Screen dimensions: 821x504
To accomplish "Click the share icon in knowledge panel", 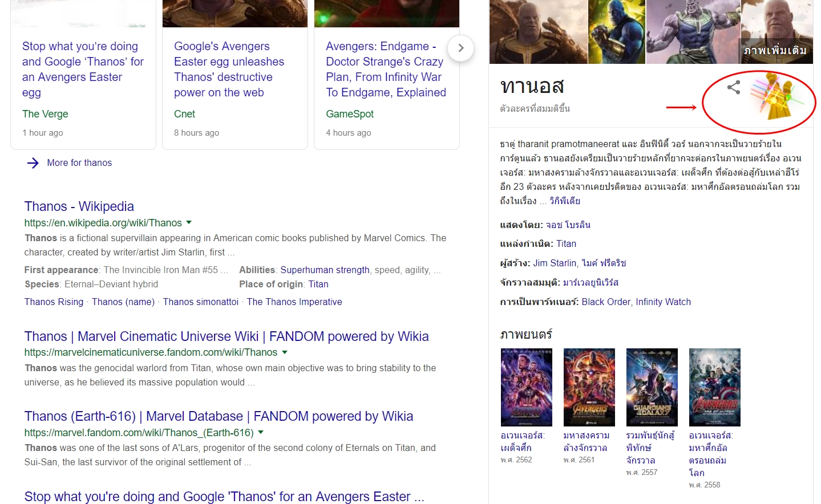I will pyautogui.click(x=734, y=87).
